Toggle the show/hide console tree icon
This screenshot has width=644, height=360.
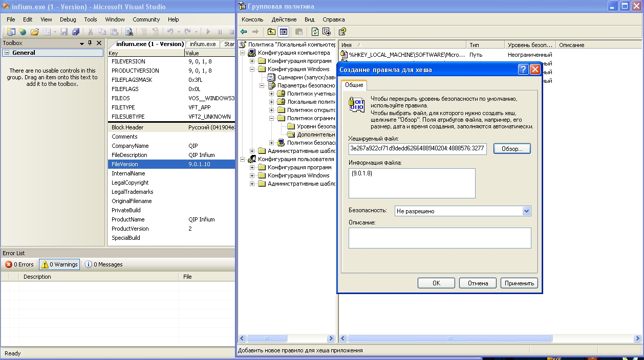(x=283, y=32)
